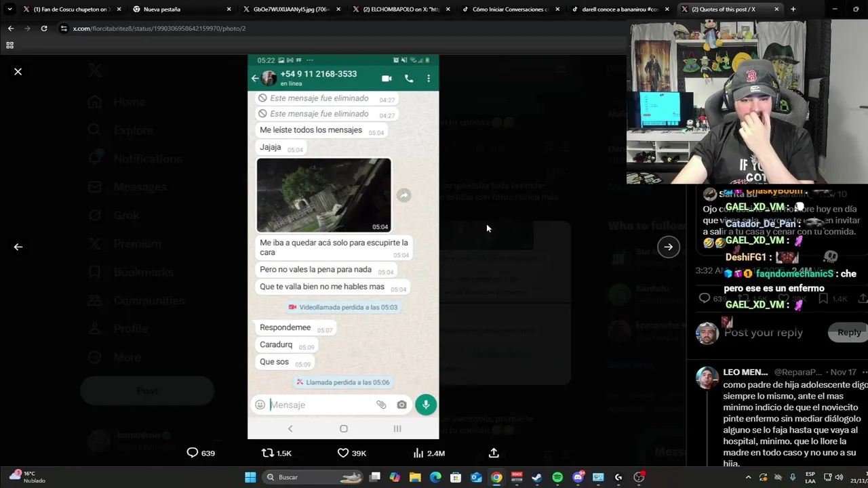
Task: Repost the post showing 1.5K reposts
Action: coord(277,453)
